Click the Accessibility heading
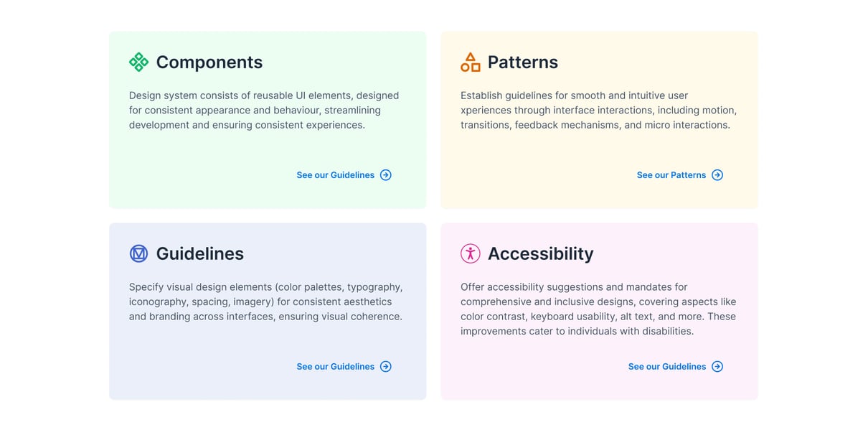This screenshot has height=430, width=868. (x=541, y=253)
